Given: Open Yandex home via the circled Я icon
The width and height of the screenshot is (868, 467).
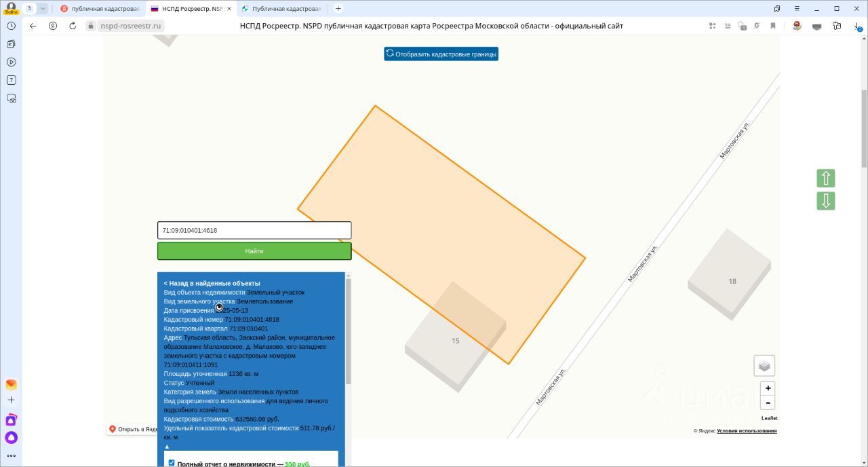Looking at the screenshot, I should tap(53, 26).
